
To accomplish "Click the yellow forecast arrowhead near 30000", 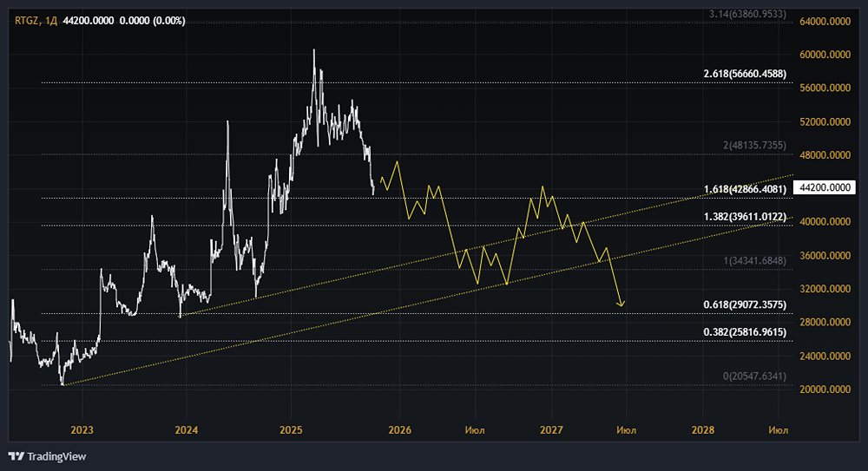I will 621,303.
